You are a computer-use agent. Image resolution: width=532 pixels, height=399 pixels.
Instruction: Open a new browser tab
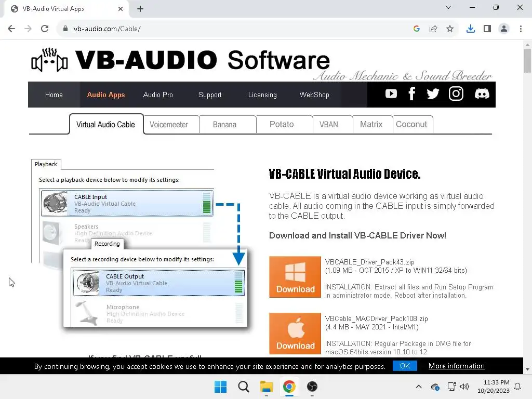[140, 9]
